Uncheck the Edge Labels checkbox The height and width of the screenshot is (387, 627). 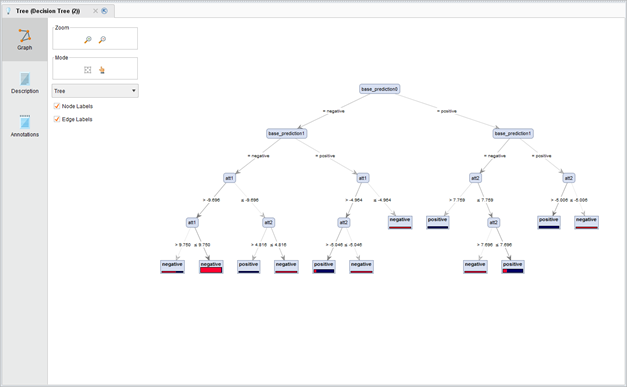(x=57, y=119)
